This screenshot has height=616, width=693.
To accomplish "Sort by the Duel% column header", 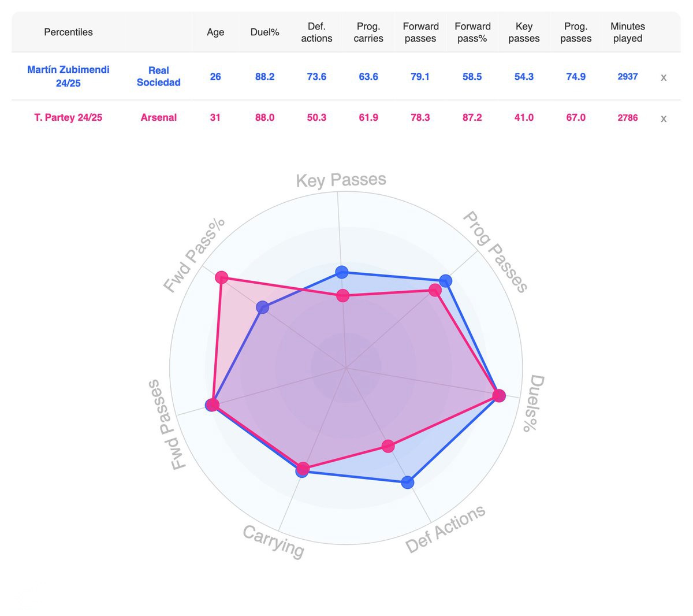I will [x=264, y=32].
